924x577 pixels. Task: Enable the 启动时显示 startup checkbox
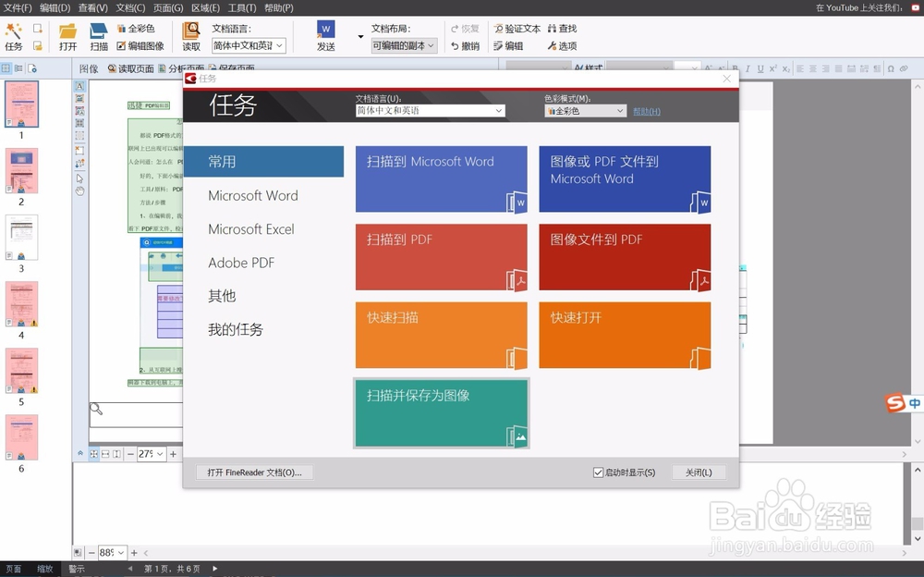599,472
